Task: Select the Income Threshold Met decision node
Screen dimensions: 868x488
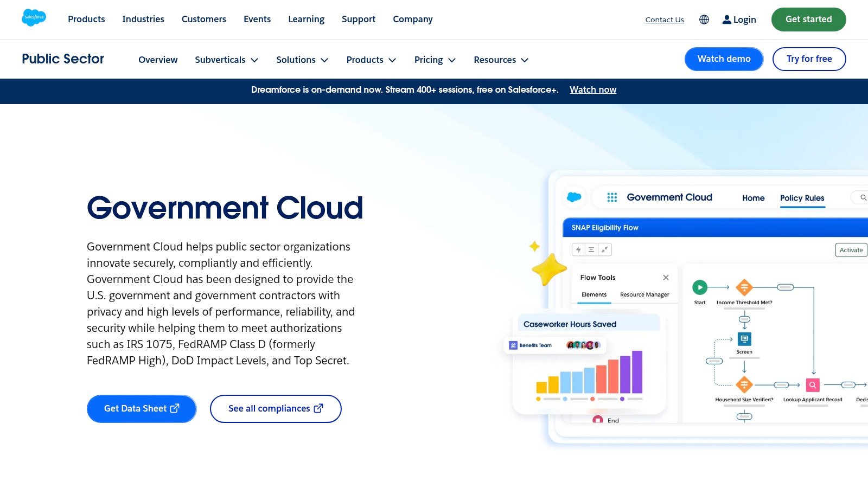Action: click(x=744, y=287)
